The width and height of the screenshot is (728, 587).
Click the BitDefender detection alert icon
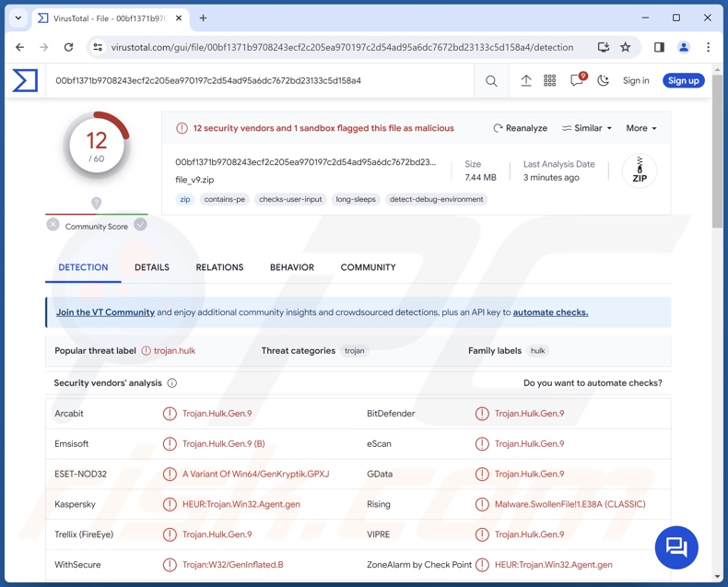tap(482, 414)
